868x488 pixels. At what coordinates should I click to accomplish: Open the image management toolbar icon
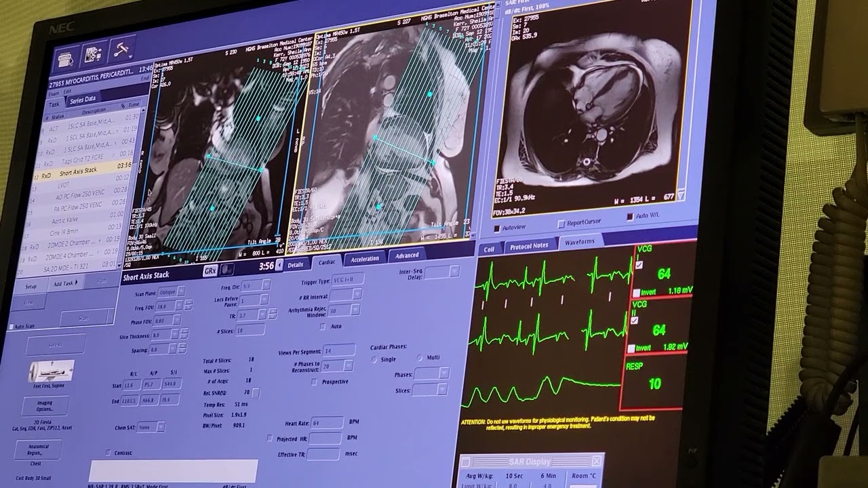[x=95, y=53]
